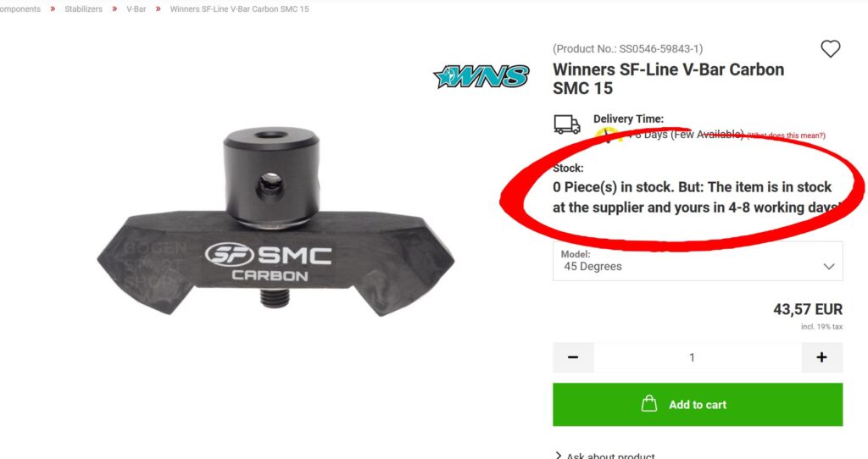Image resolution: width=868 pixels, height=459 pixels.
Task: Decrease quantity with the minus button
Action: pyautogui.click(x=573, y=357)
